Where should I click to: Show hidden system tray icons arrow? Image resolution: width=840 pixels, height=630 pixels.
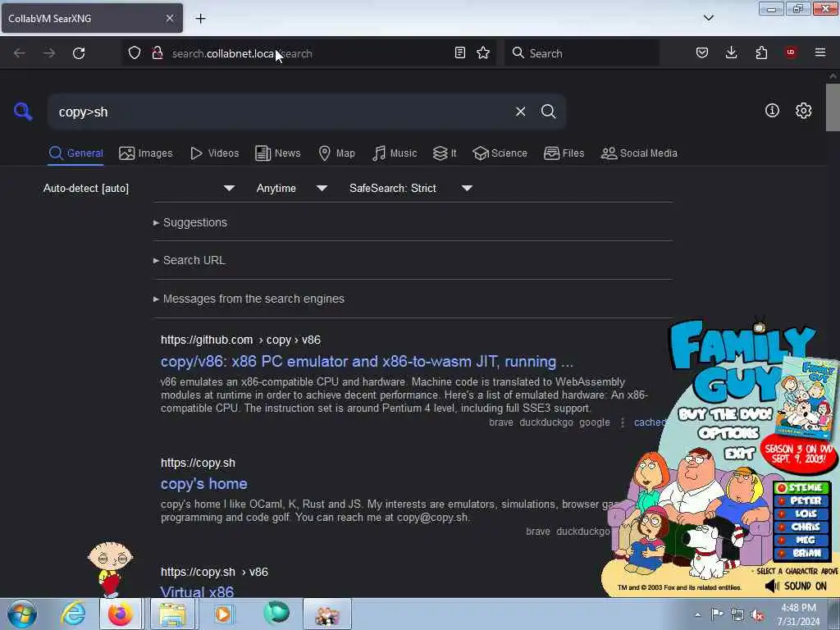pos(697,615)
